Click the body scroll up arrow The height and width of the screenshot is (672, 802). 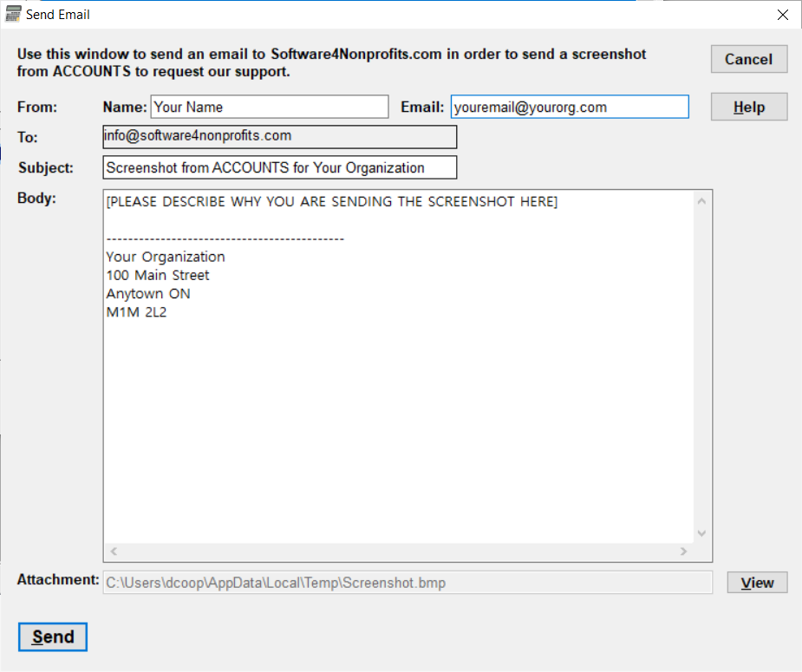click(701, 201)
